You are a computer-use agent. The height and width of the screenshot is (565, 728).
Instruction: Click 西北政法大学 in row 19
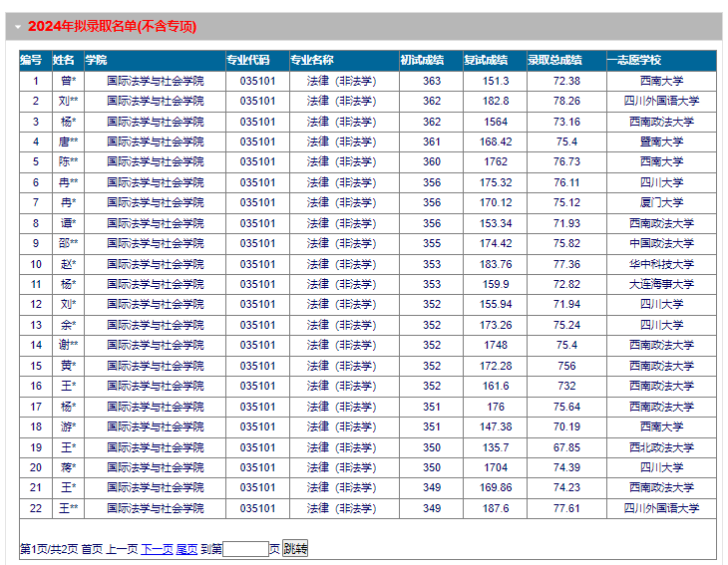[661, 447]
